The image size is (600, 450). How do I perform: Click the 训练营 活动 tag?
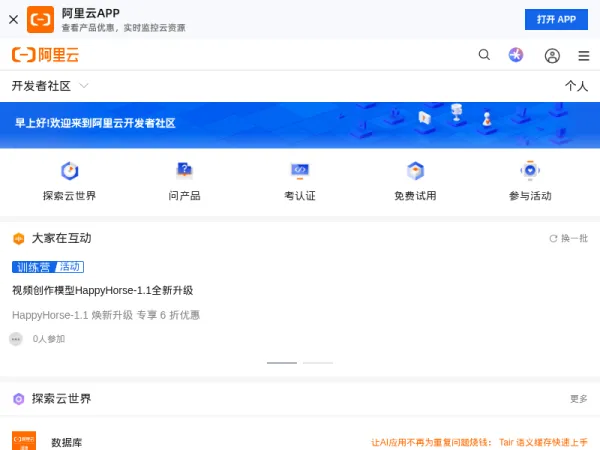(48, 267)
